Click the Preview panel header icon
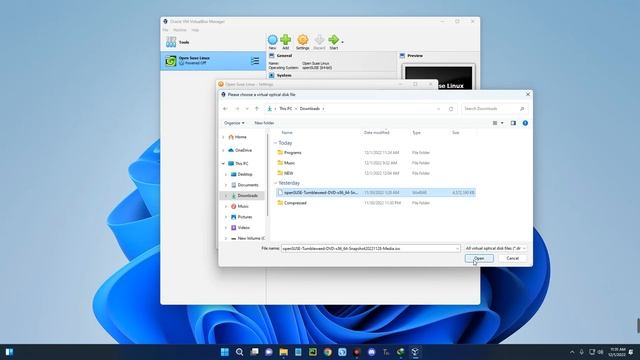 tap(402, 56)
